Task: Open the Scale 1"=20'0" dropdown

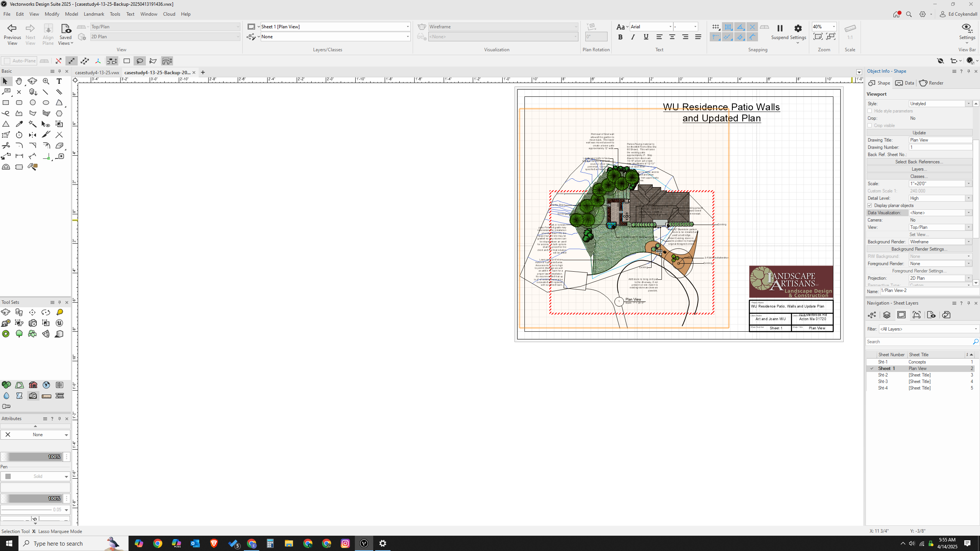Action: click(x=969, y=184)
